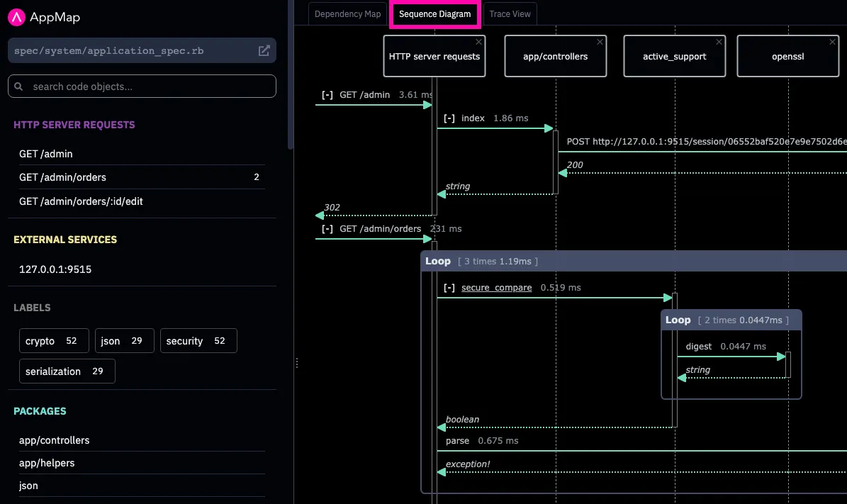Click the 'Loop 3 times 1.19ms' header

coord(634,261)
